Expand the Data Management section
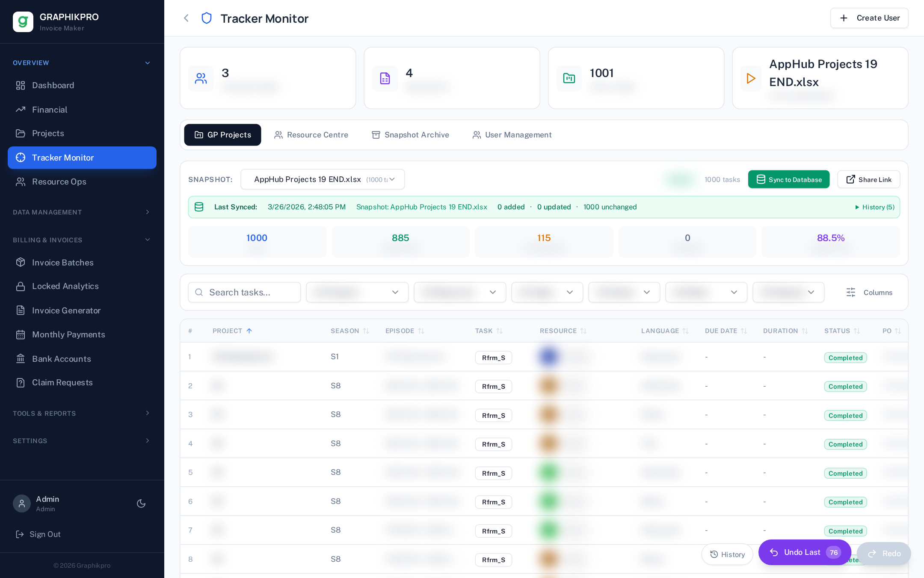The image size is (924, 578). 82,212
